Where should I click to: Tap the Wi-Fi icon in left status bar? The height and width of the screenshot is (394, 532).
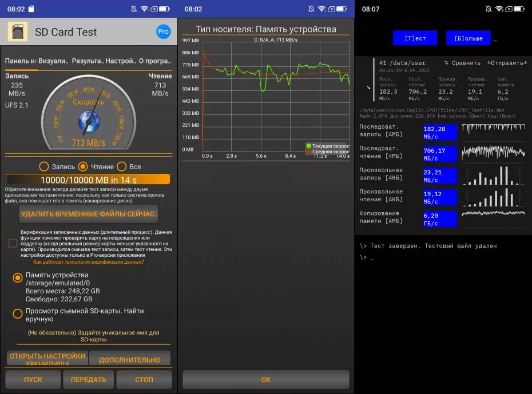pyautogui.click(x=145, y=9)
